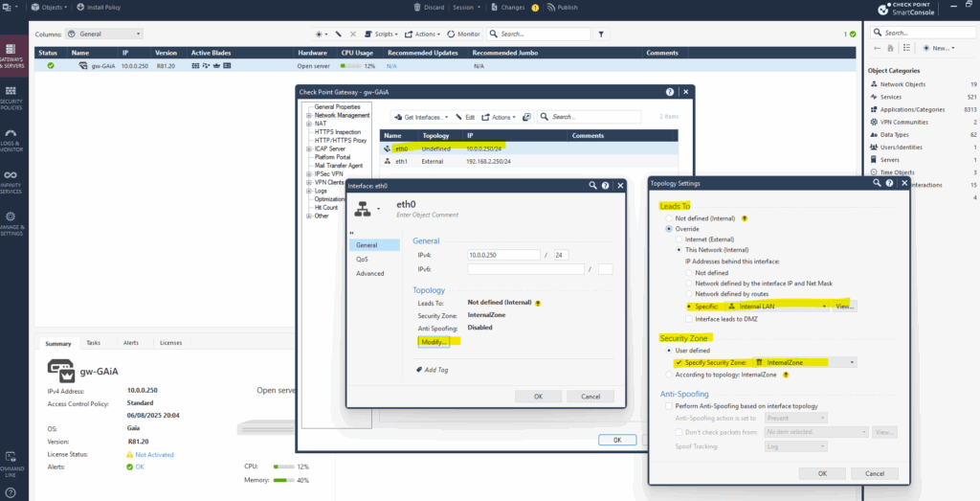This screenshot has height=501, width=980.
Task: Enable Perform Anti-Spoofing based on interface topology
Action: (670, 406)
